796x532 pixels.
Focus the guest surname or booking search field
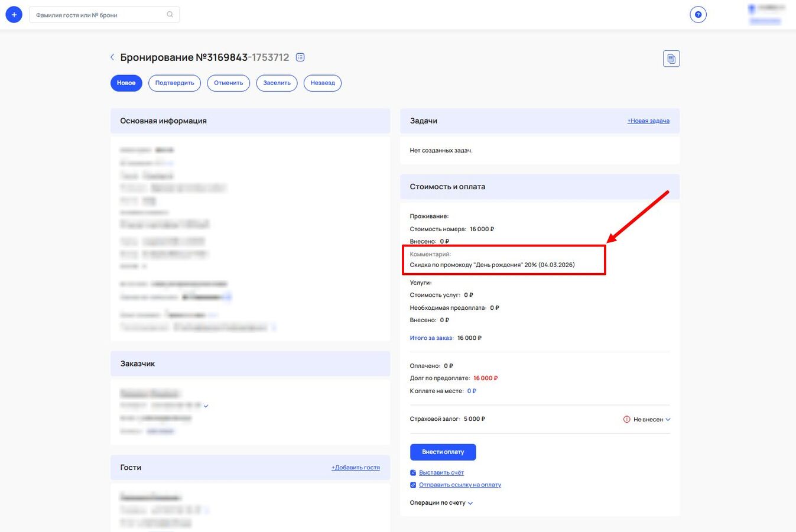pos(98,15)
